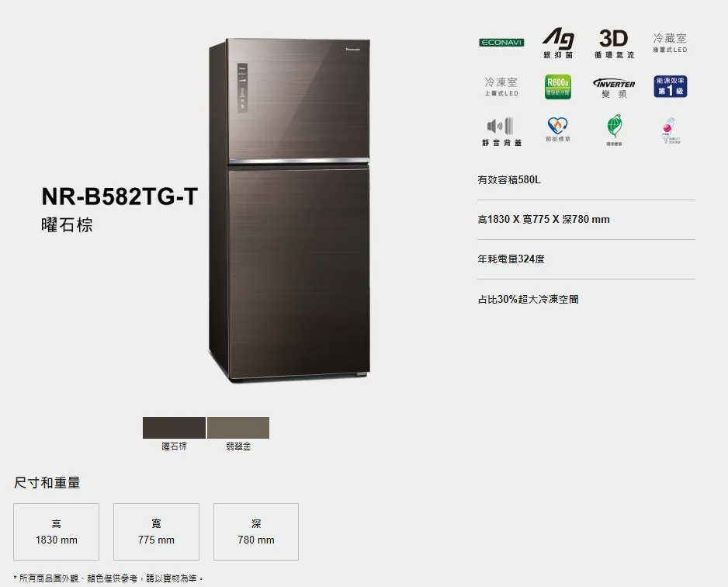Click the green environmental leaf mark
This screenshot has height=587, width=728.
point(614,130)
